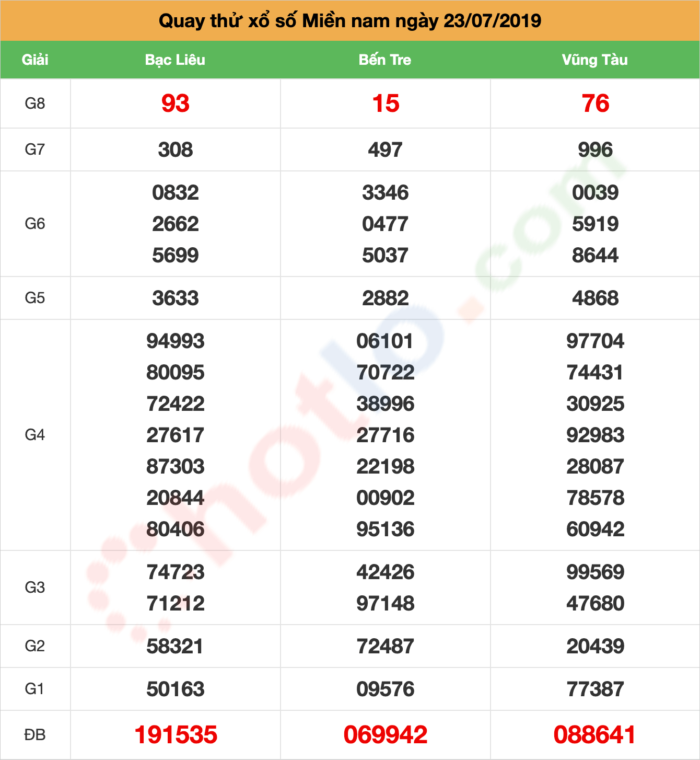Click the title 'Quay thử xổ số Miền nam ngày 23/07/2019'
This screenshot has height=760, width=700.
click(x=350, y=21)
